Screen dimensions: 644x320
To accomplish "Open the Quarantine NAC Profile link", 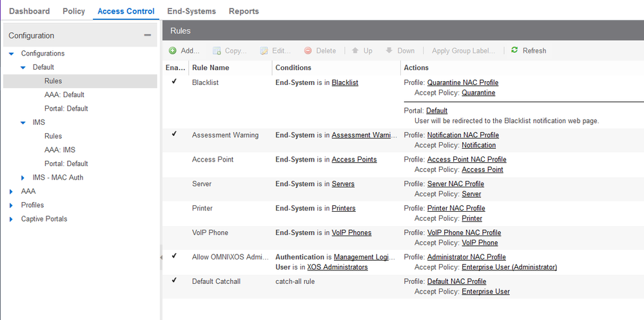I will click(462, 82).
